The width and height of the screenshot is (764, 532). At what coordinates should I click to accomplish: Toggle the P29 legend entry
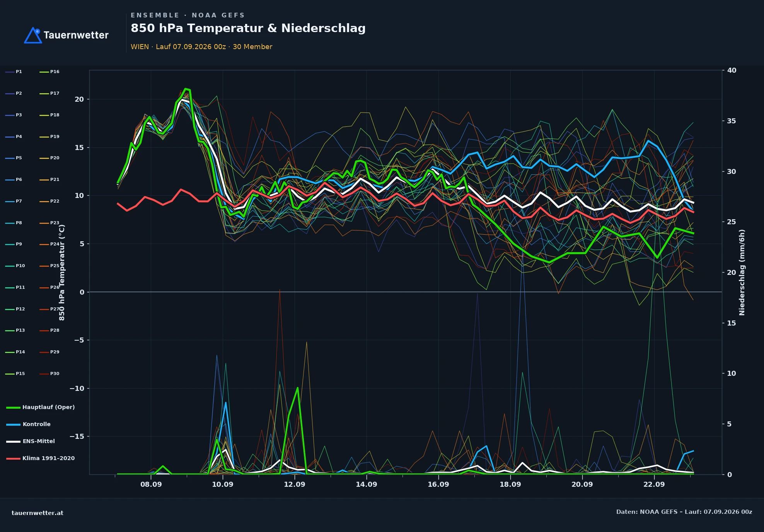[x=49, y=352]
